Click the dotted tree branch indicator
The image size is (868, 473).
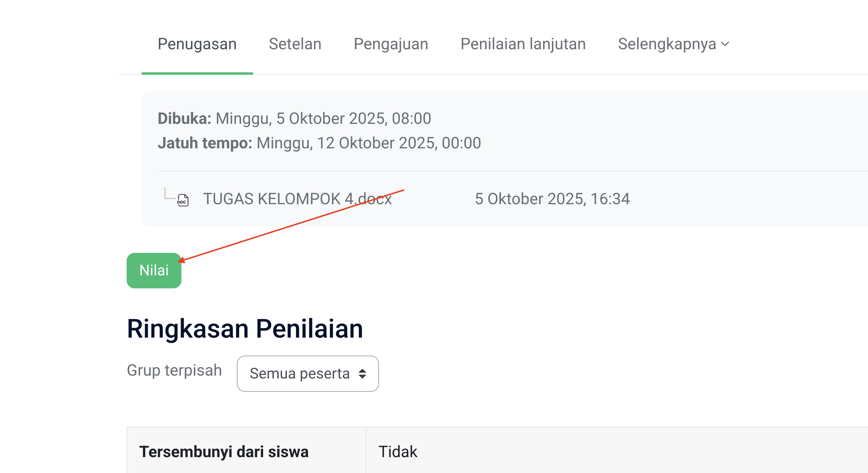tap(169, 194)
